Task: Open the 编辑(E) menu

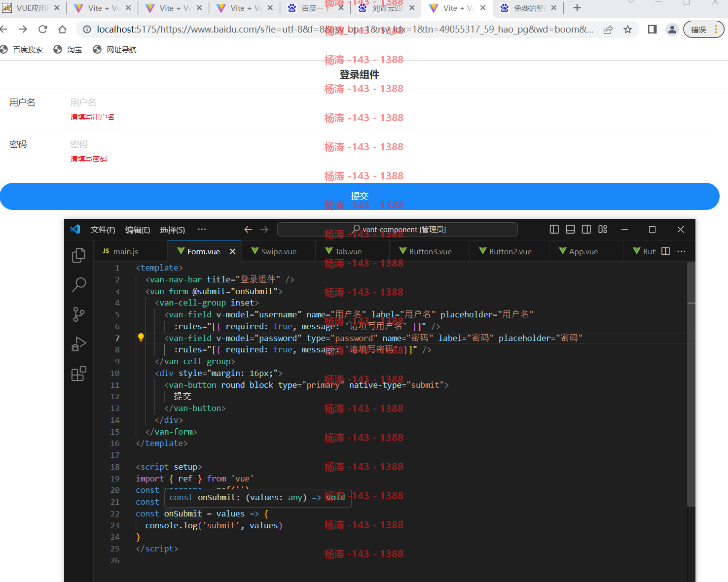Action: pyautogui.click(x=138, y=230)
